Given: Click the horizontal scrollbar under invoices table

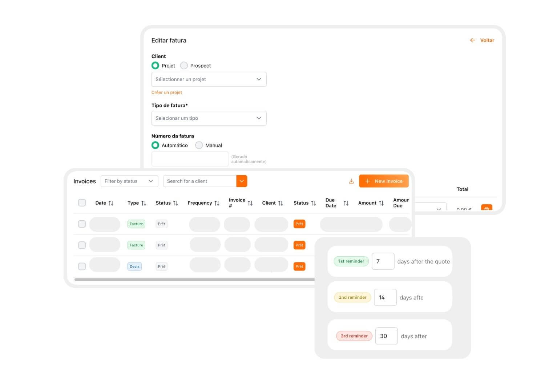Looking at the screenshot, I should (x=194, y=279).
